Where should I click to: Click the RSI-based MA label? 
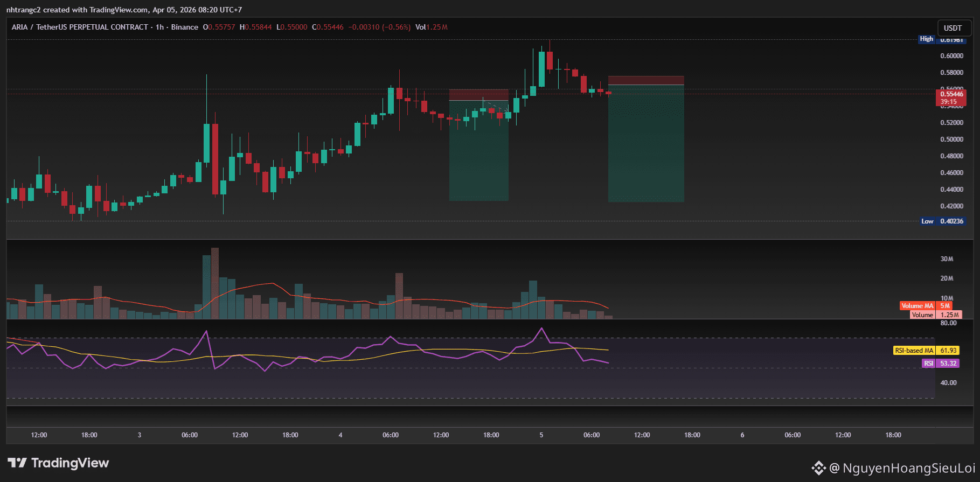914,351
